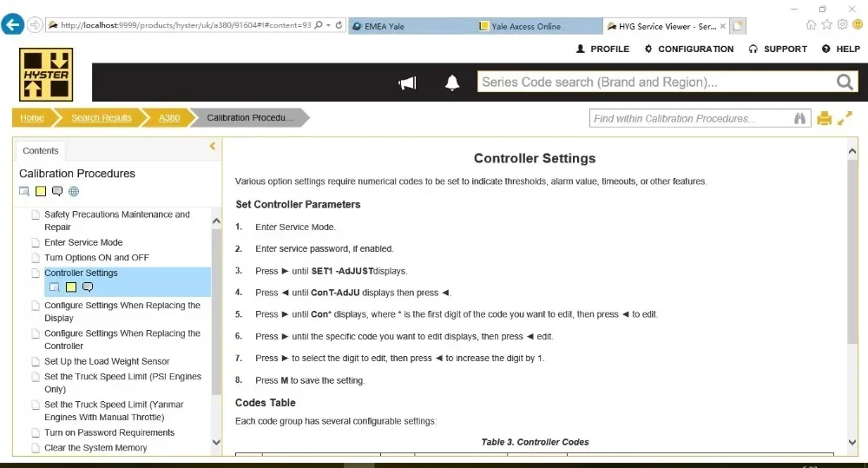Go to Home breadcrumb

click(x=32, y=117)
